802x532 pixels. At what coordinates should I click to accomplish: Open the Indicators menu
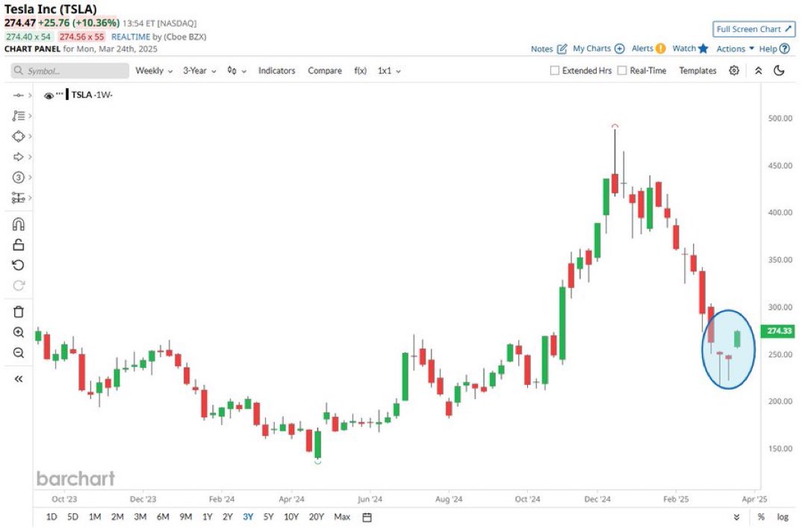277,71
